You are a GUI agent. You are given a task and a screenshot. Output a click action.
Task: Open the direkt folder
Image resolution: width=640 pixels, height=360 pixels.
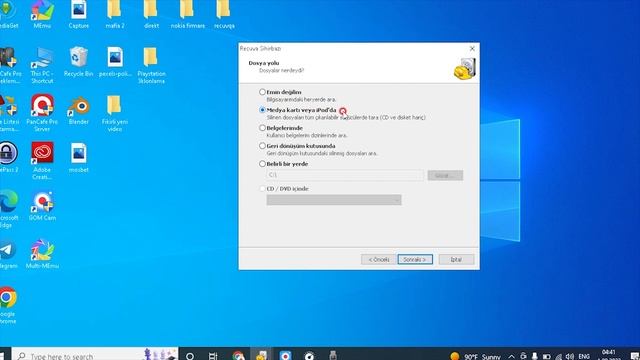pyautogui.click(x=151, y=14)
